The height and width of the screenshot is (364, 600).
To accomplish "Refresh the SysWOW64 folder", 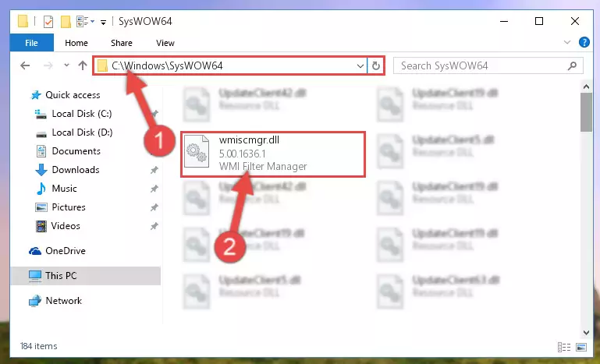I will click(x=376, y=65).
